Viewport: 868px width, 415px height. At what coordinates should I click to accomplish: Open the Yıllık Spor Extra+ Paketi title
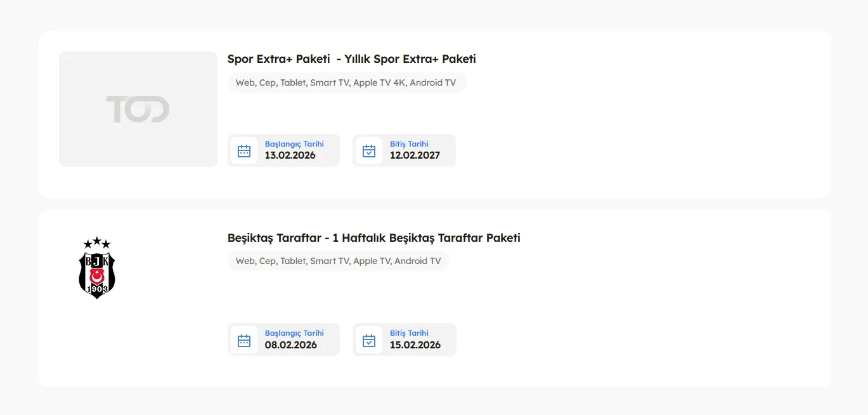(x=351, y=59)
